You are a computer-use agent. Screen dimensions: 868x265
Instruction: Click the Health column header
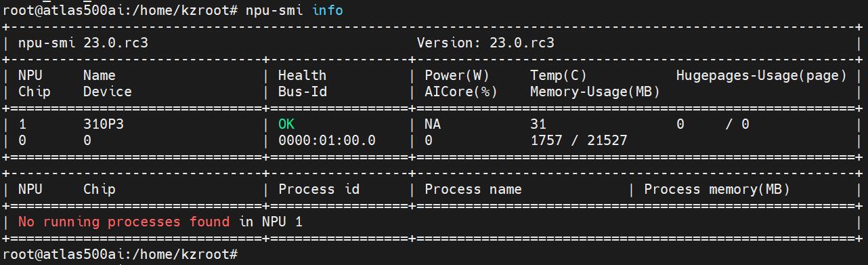coord(303,75)
